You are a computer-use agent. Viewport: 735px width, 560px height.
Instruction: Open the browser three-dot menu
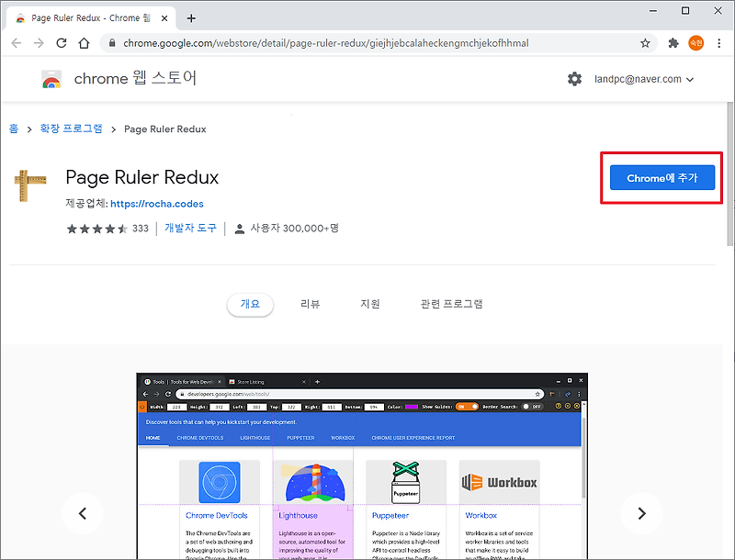[x=721, y=42]
